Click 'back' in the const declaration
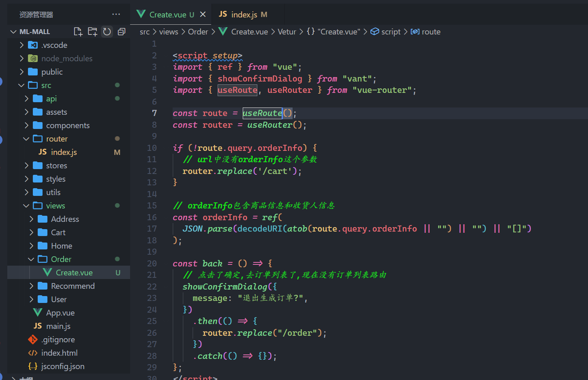 [x=212, y=264]
